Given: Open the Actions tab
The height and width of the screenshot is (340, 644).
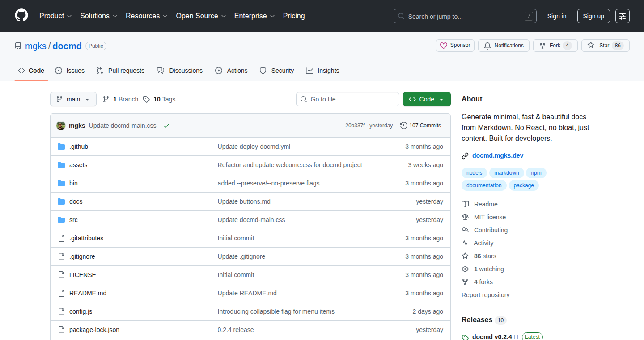Looking at the screenshot, I should 231,71.
